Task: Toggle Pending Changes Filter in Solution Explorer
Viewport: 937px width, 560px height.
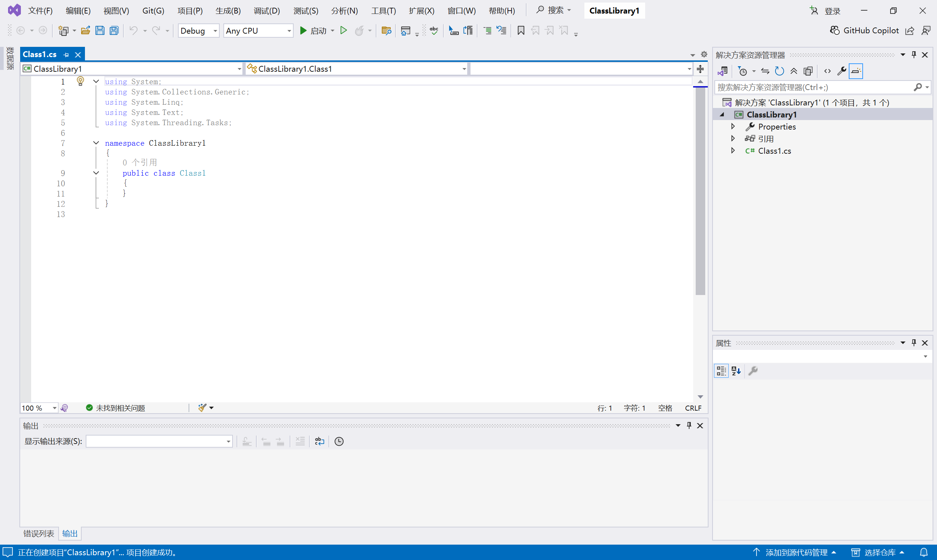Action: 744,71
